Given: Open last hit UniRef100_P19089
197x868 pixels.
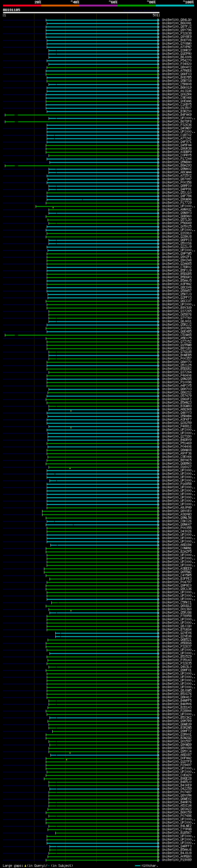Looking at the screenshot, I should tap(177, 860).
